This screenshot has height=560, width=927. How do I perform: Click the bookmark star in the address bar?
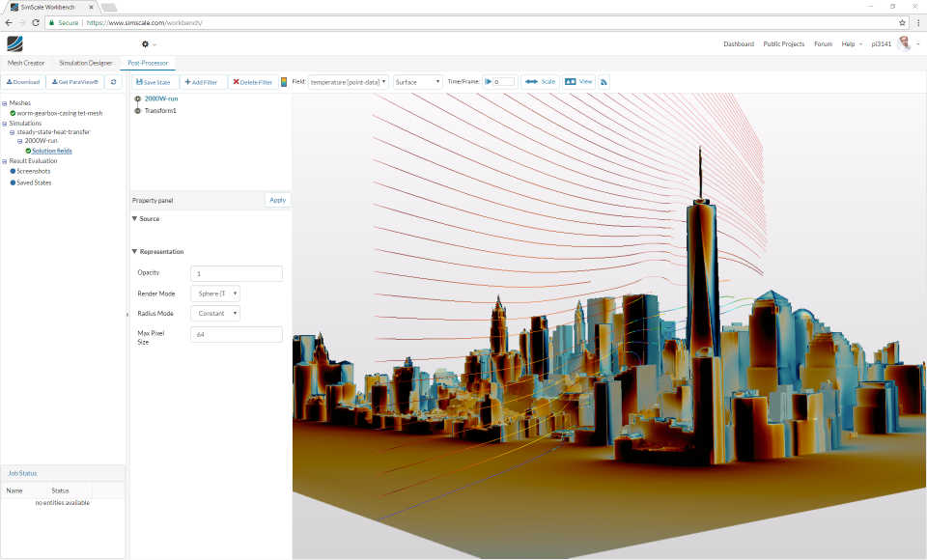pos(900,21)
